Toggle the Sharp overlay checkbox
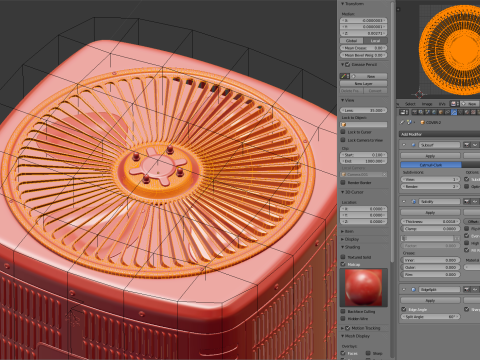The height and width of the screenshot is (360, 480). tap(368, 353)
